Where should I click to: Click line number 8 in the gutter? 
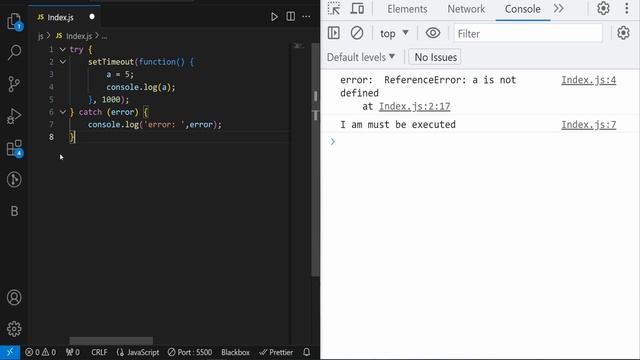(51, 137)
